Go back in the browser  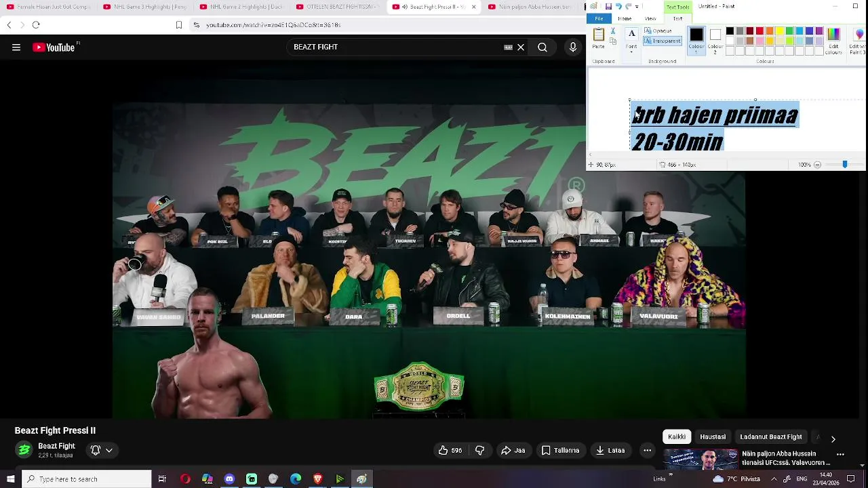tap(9, 25)
